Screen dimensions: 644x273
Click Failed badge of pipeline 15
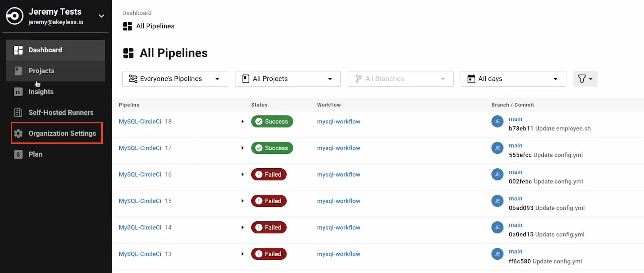pyautogui.click(x=269, y=201)
